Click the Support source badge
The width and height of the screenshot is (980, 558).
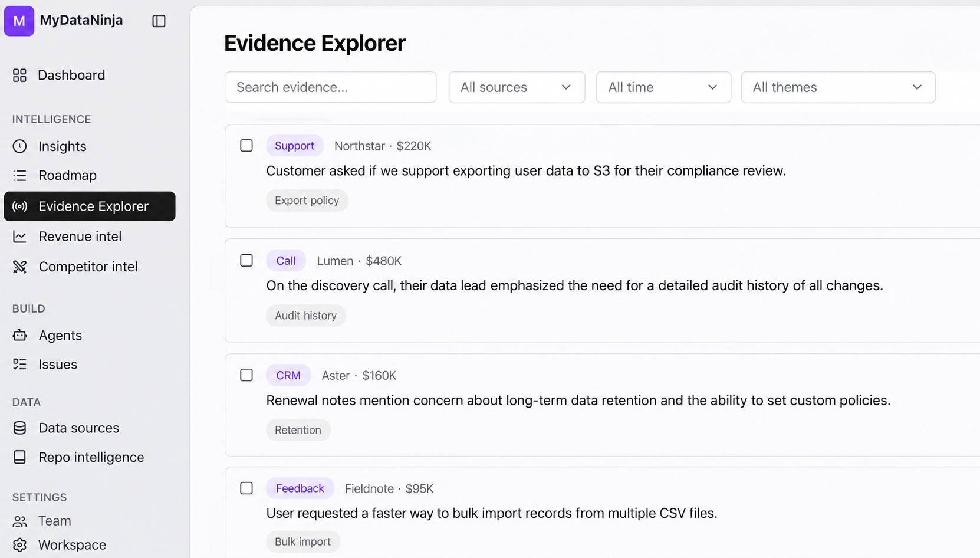(x=294, y=146)
